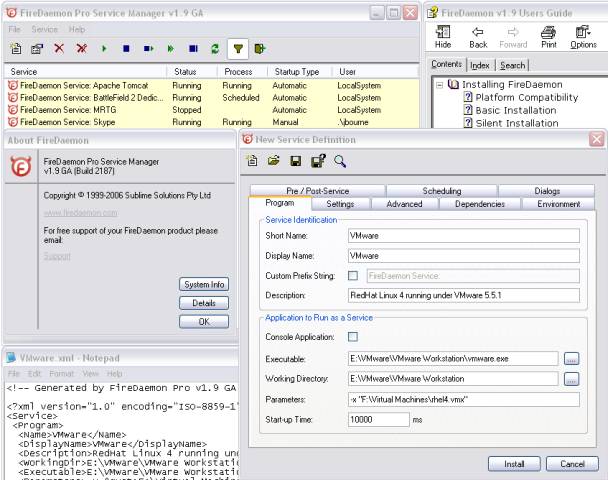
Task: Click the red X uninstall service icon
Action: [x=59, y=48]
